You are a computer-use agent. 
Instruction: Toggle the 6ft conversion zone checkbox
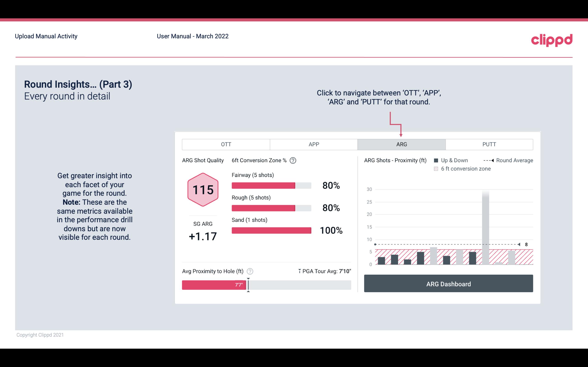pos(437,169)
